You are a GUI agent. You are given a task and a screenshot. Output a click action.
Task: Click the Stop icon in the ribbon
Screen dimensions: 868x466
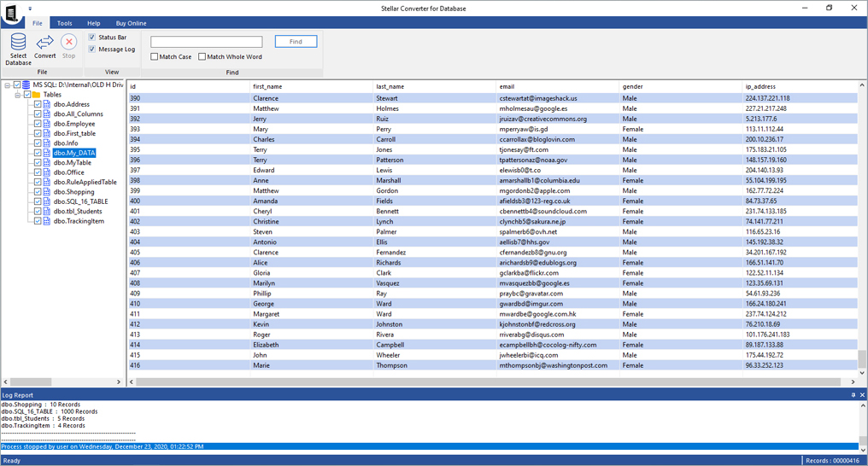pos(68,42)
